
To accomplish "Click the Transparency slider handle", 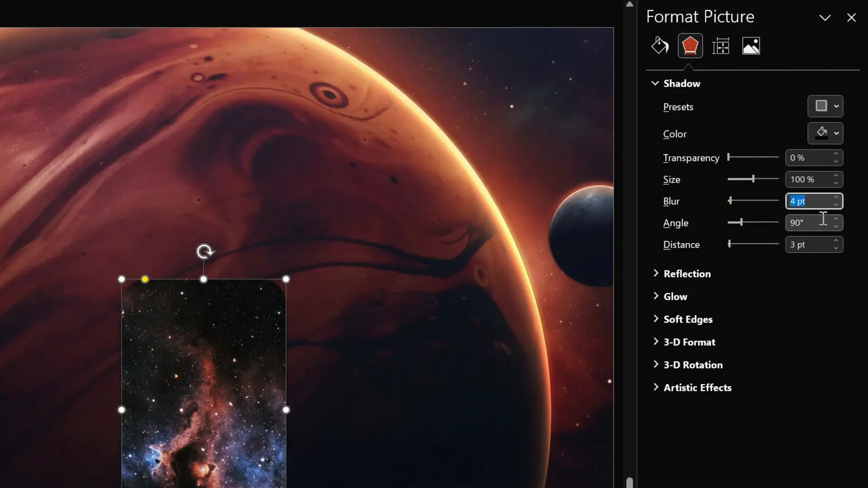I will [729, 157].
